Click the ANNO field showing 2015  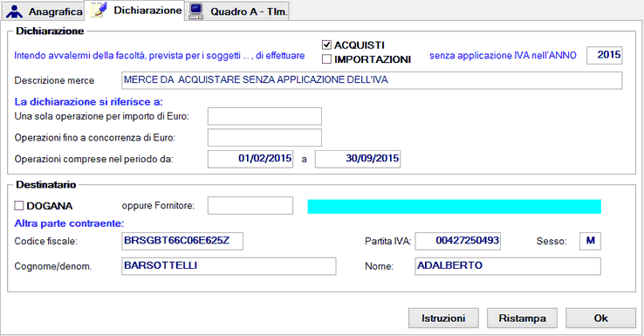(604, 55)
